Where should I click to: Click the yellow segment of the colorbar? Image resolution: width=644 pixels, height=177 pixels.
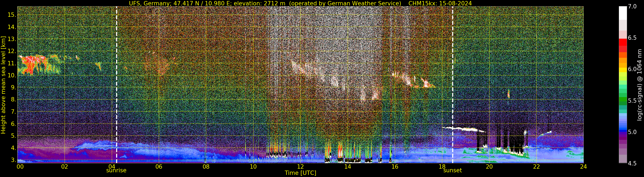tap(623, 70)
